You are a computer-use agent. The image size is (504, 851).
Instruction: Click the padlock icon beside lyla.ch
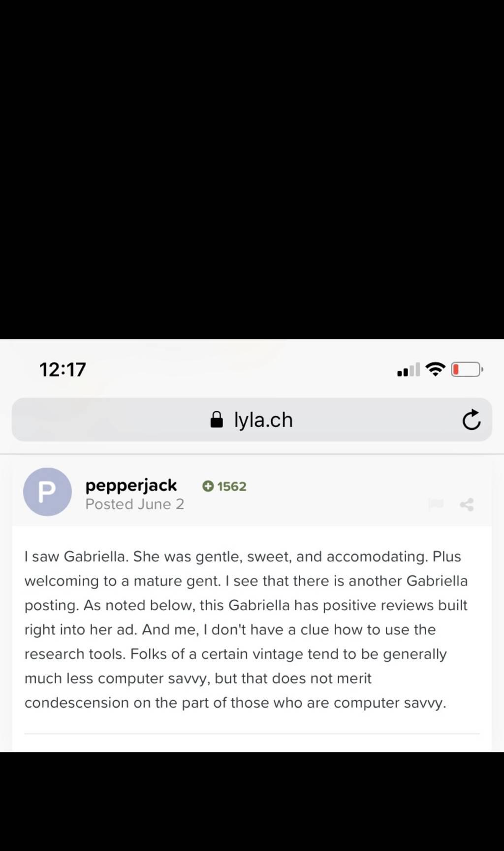pos(217,420)
